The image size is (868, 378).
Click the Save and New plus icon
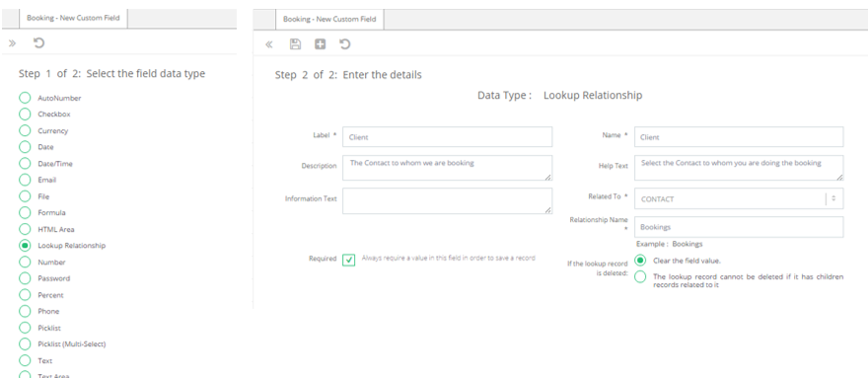(320, 44)
